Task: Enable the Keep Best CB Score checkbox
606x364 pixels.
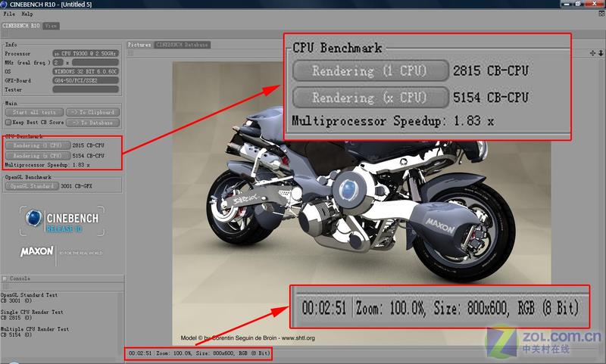Action: click(x=8, y=123)
